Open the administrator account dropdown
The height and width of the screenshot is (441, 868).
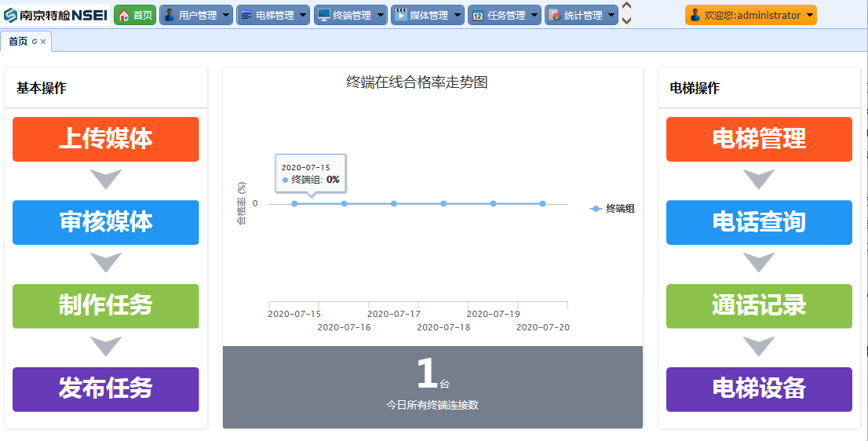pos(810,15)
